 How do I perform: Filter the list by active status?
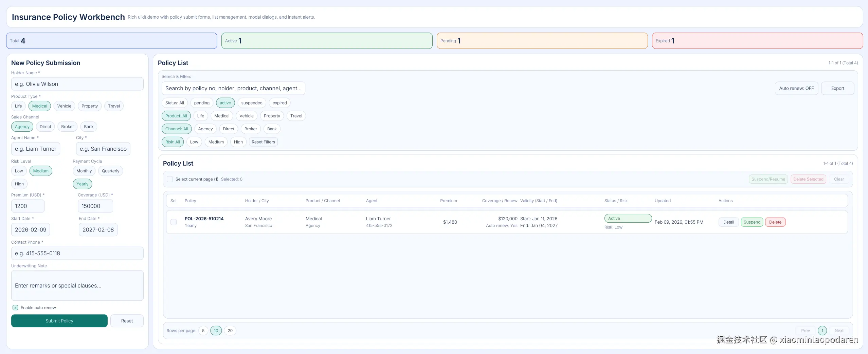point(225,103)
